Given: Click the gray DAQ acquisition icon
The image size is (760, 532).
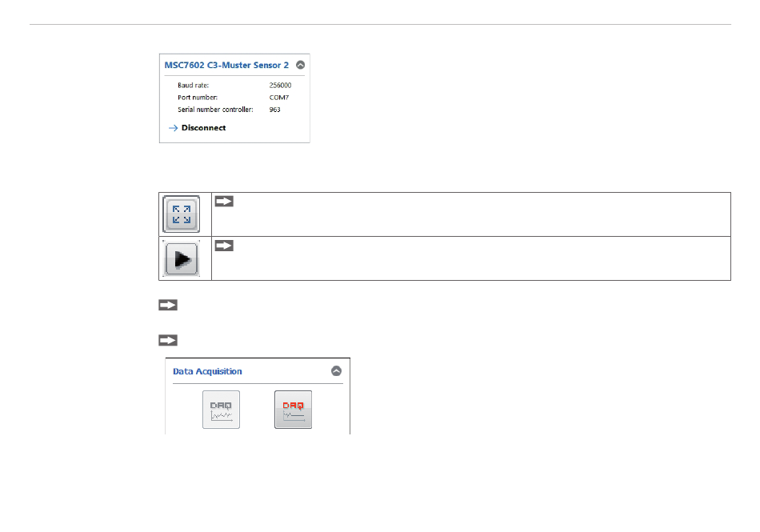Looking at the screenshot, I should tap(221, 410).
